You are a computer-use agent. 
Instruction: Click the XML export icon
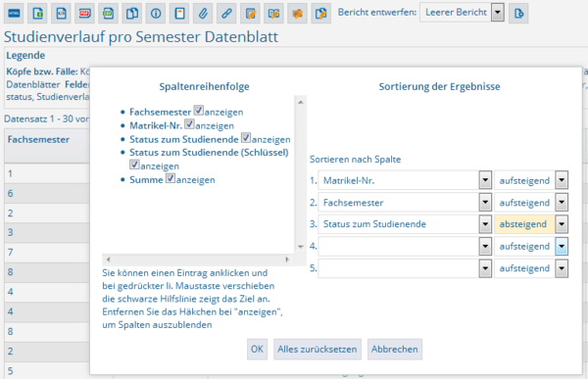(x=61, y=14)
